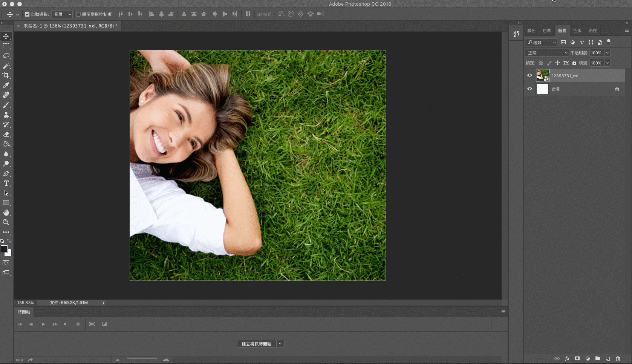Screen dimensions: 632x364
Task: Expand the 建立視訊時間軸 dropdown arrow
Action: tap(280, 344)
